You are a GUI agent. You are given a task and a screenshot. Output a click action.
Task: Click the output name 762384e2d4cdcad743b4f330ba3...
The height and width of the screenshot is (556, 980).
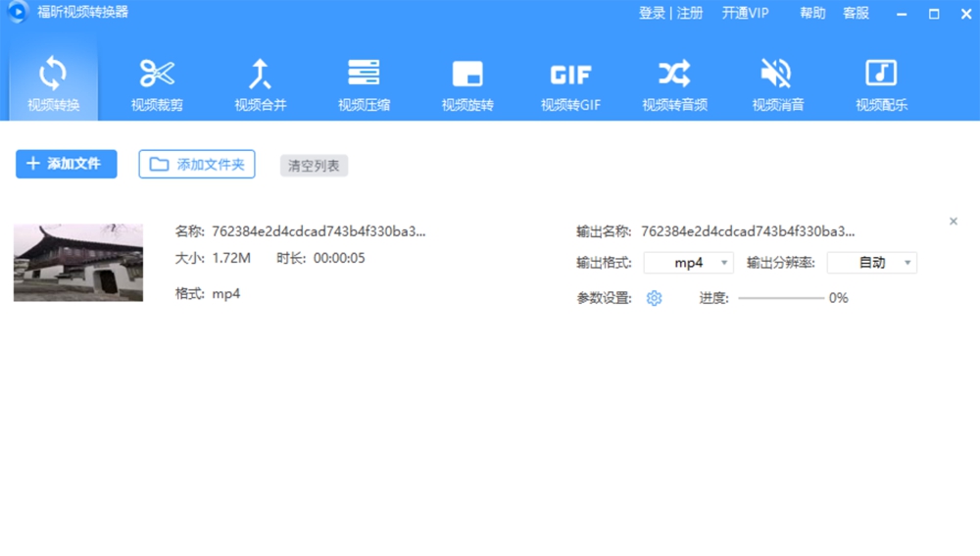(748, 231)
